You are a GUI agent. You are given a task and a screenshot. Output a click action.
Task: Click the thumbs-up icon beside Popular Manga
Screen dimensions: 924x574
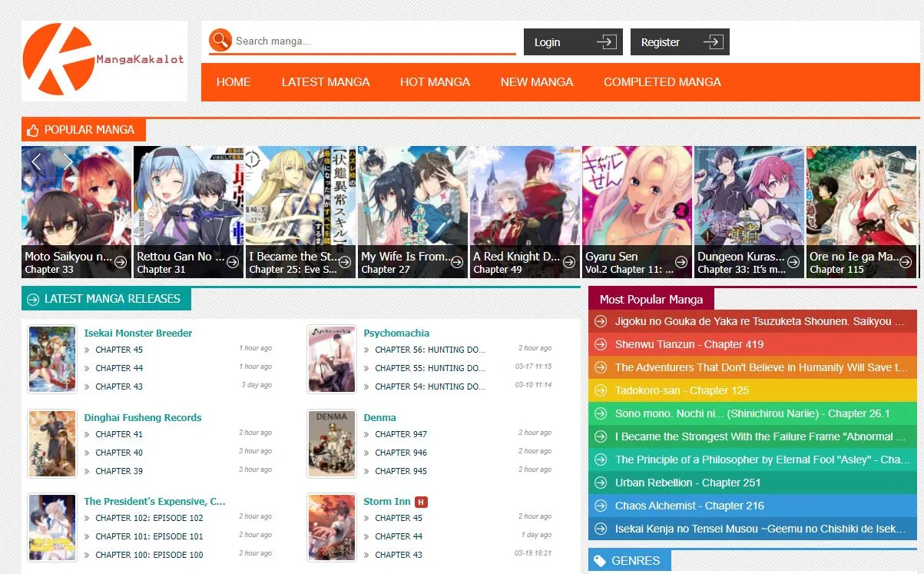(x=32, y=130)
